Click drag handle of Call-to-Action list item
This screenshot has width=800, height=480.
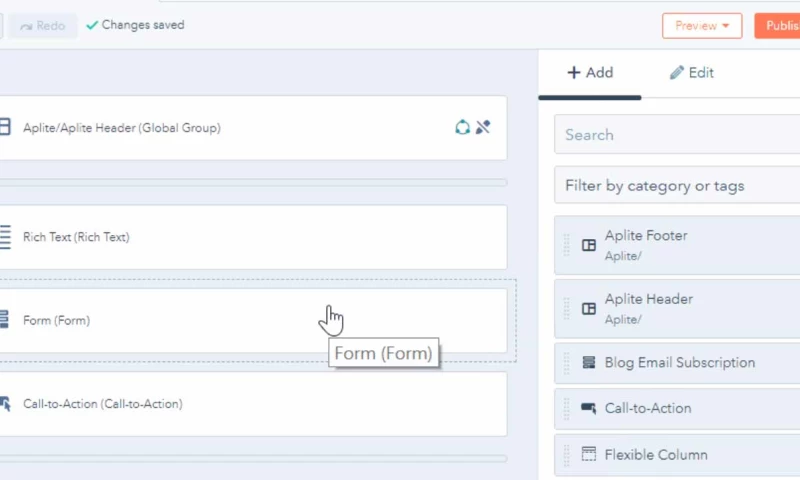(566, 409)
